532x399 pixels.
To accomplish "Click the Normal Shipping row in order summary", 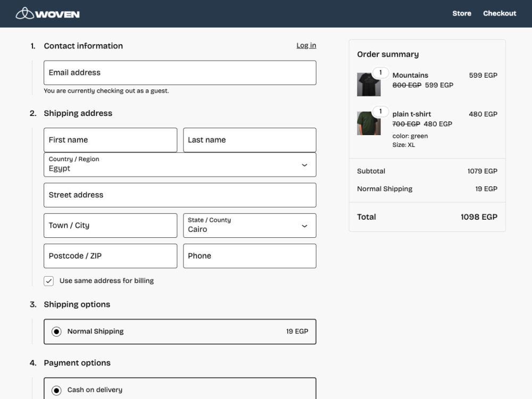I will point(427,189).
